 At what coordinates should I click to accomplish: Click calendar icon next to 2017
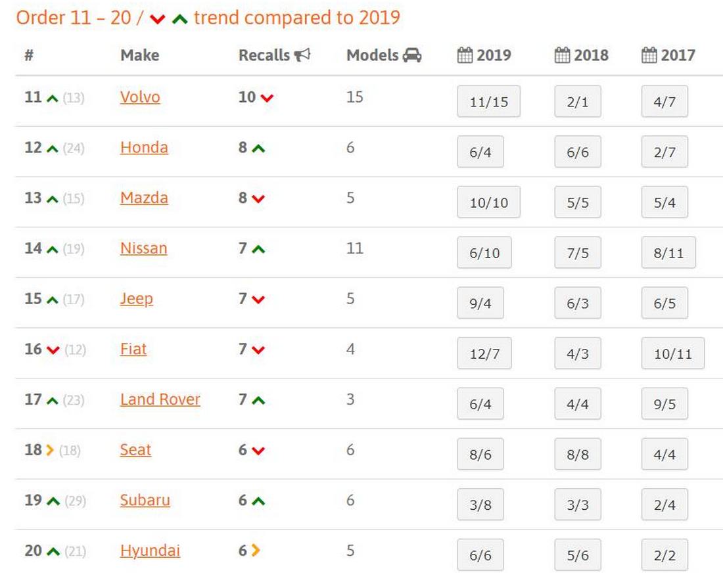coord(649,55)
